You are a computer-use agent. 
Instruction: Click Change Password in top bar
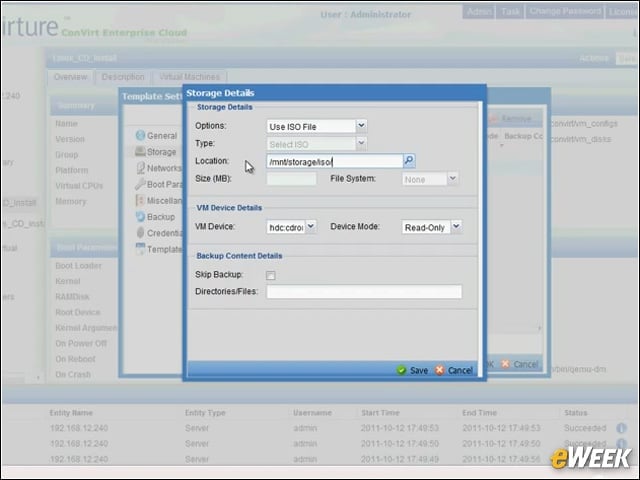coord(565,11)
